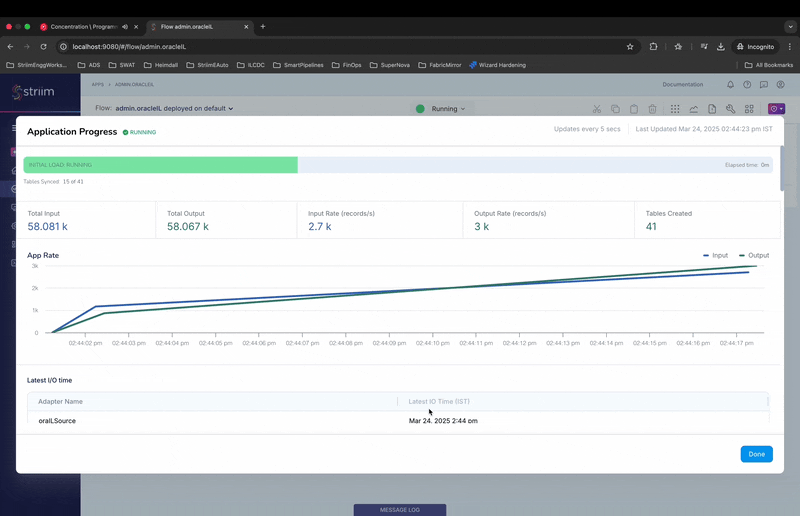The height and width of the screenshot is (516, 800).
Task: Open a new browser tab
Action: [x=263, y=27]
